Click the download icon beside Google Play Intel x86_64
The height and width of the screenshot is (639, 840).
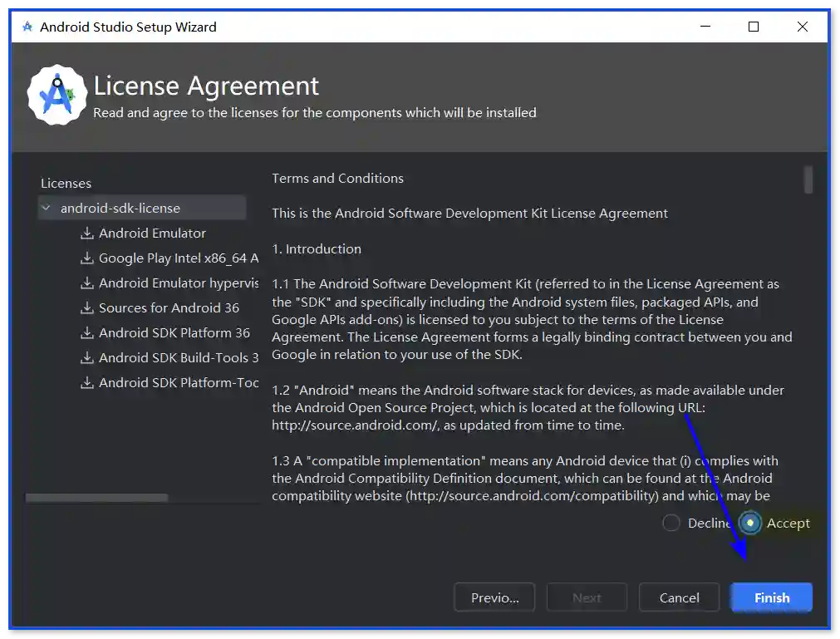click(86, 258)
